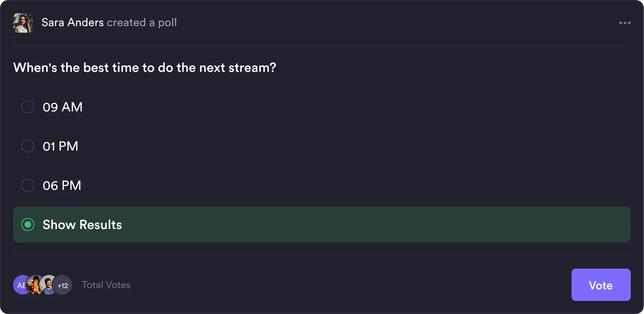Viewport: 644px width, 314px height.
Task: Select the 09 AM poll option
Action: [63, 107]
